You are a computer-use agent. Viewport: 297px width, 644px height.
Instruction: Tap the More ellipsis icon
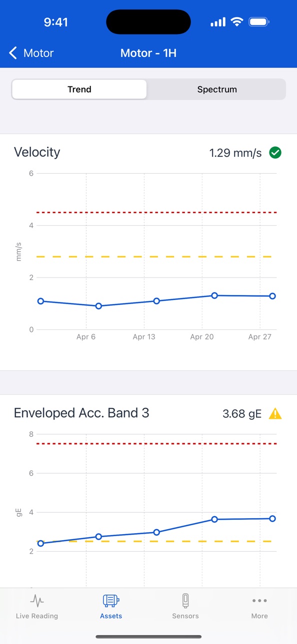(x=259, y=601)
